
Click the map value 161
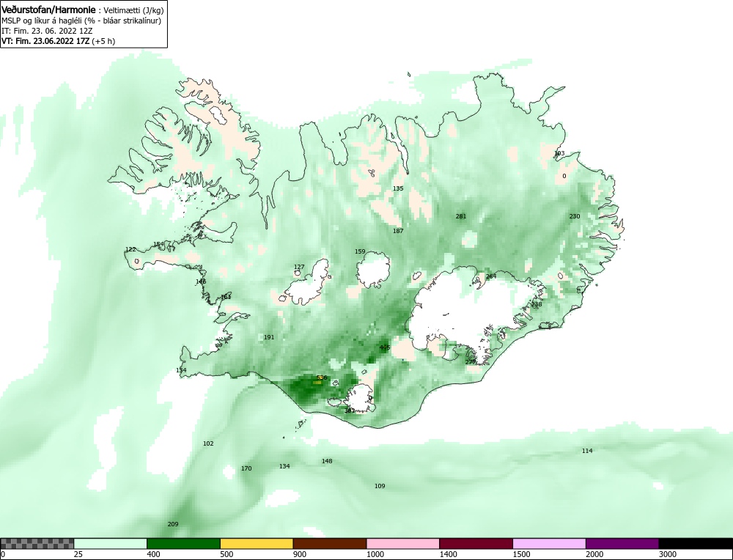click(x=226, y=297)
